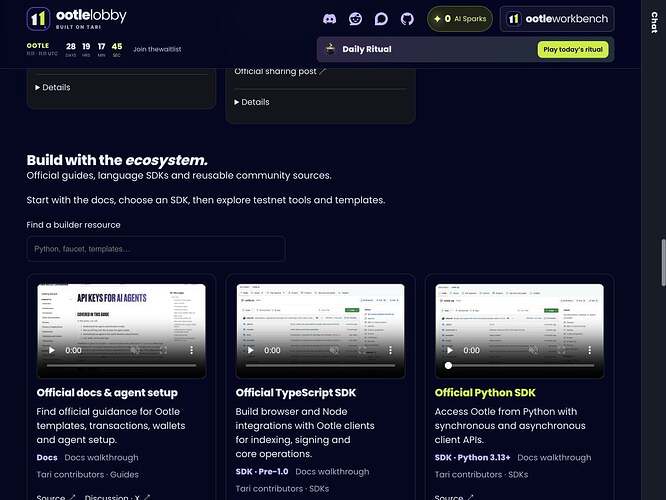Click the OOTLE countdown label
The height and width of the screenshot is (500, 666).
(38, 45)
